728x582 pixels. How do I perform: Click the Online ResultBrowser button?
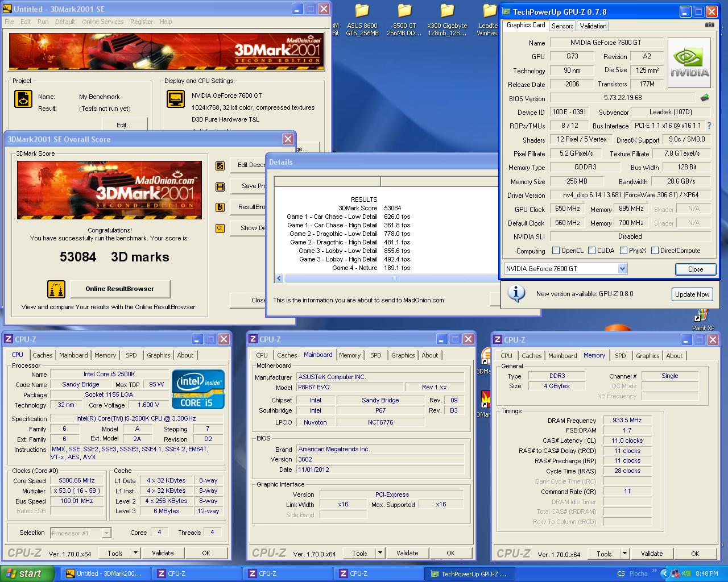(120, 289)
